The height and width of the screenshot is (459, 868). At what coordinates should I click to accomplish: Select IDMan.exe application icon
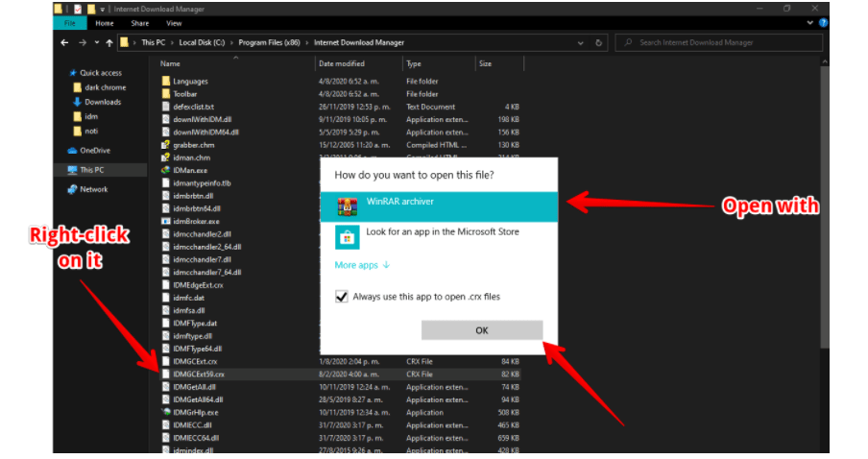point(165,170)
